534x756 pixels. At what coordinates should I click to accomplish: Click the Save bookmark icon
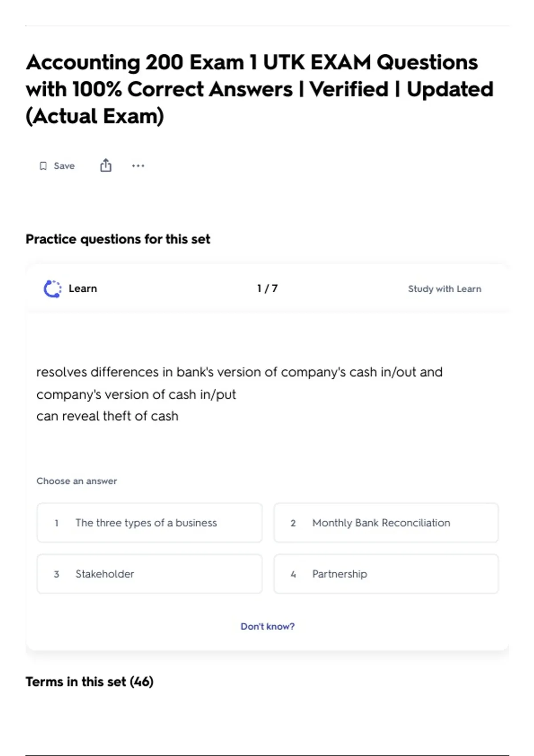[x=43, y=166]
